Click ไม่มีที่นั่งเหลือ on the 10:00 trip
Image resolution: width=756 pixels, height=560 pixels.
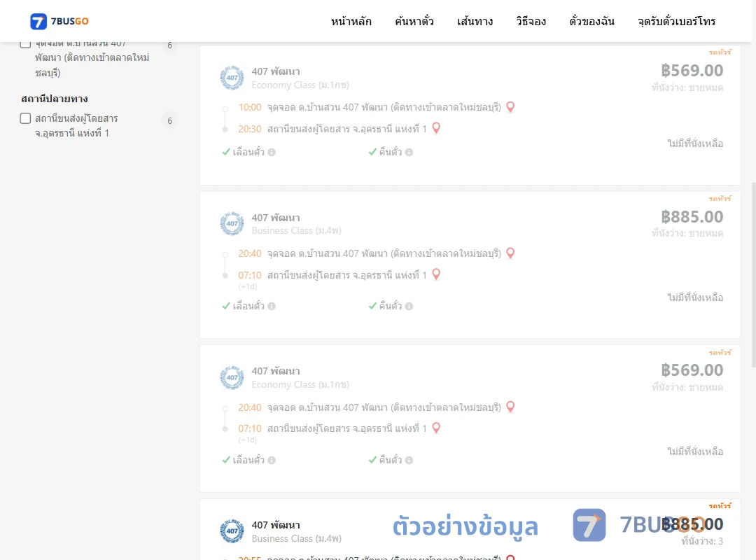tap(695, 143)
